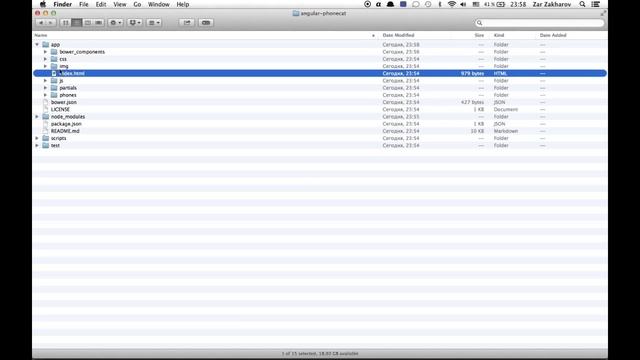640x360 pixels.
Task: Click the Share toolbar button
Action: 187,22
